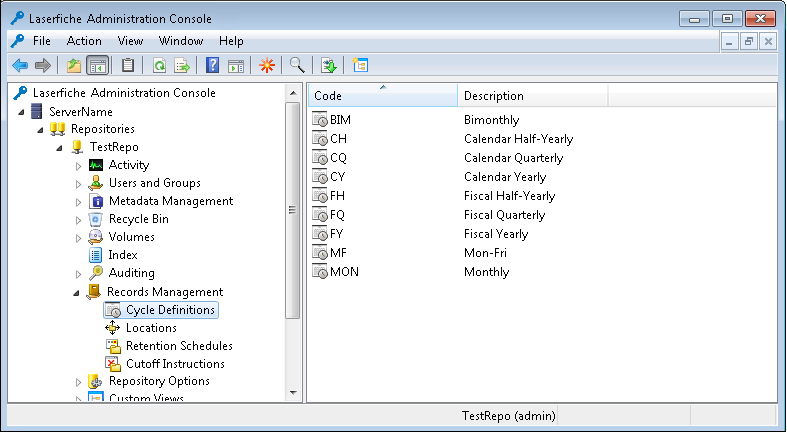Select the Activity monitor icon
Viewport: 787px width, 432px height.
(96, 165)
